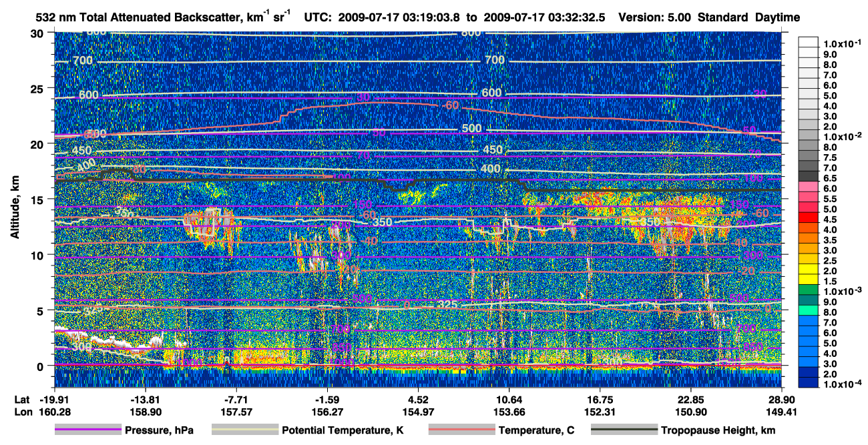This screenshot has width=868, height=445.
Task: Click the "Tropopause Height, km" legend label
Action: click(x=719, y=430)
